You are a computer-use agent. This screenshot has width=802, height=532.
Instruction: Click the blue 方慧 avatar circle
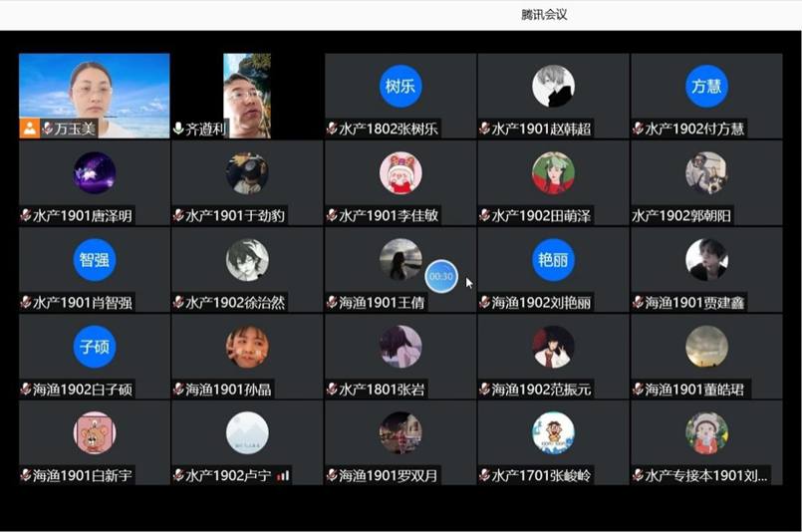pos(706,86)
